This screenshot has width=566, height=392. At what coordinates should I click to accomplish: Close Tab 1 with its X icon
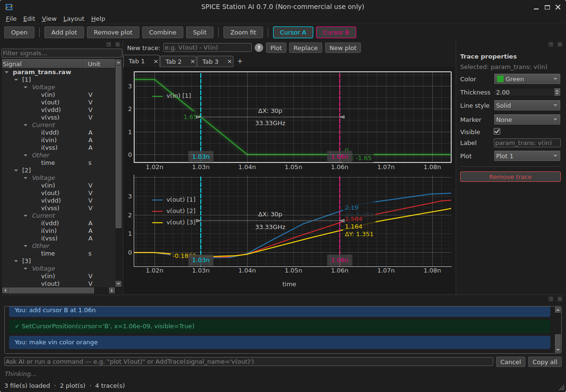click(156, 61)
